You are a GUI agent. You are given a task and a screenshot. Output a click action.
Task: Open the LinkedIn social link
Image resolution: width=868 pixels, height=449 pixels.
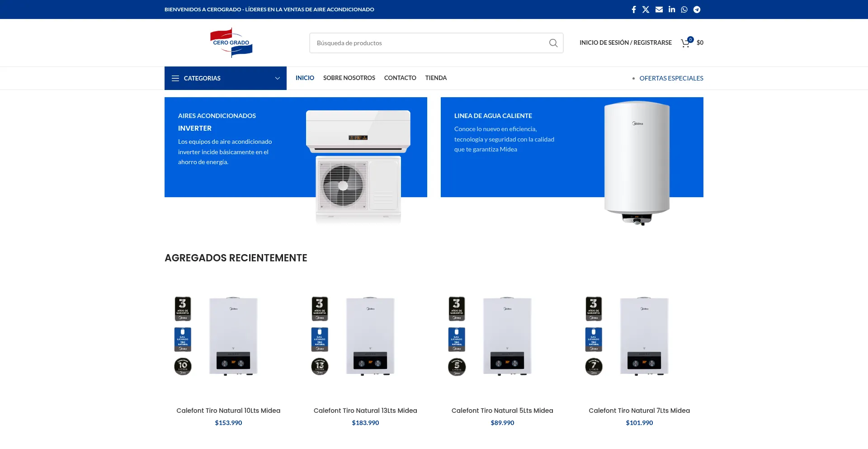coord(672,9)
